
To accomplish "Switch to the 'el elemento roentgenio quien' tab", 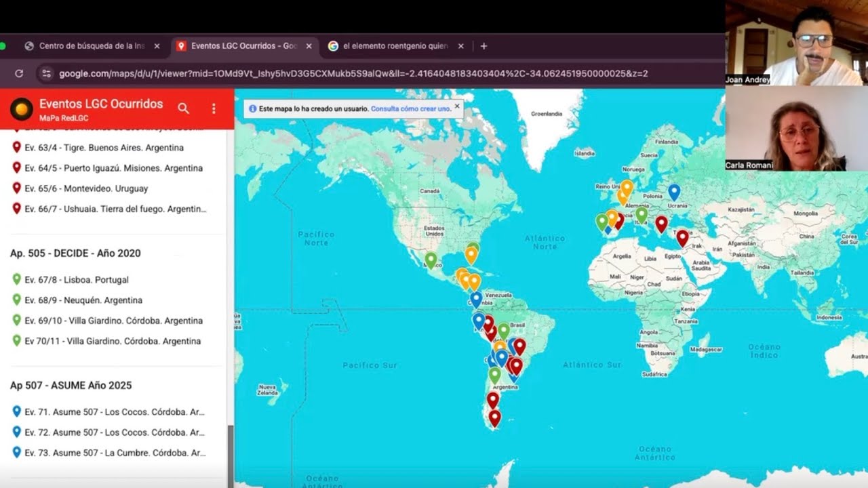I will [395, 46].
